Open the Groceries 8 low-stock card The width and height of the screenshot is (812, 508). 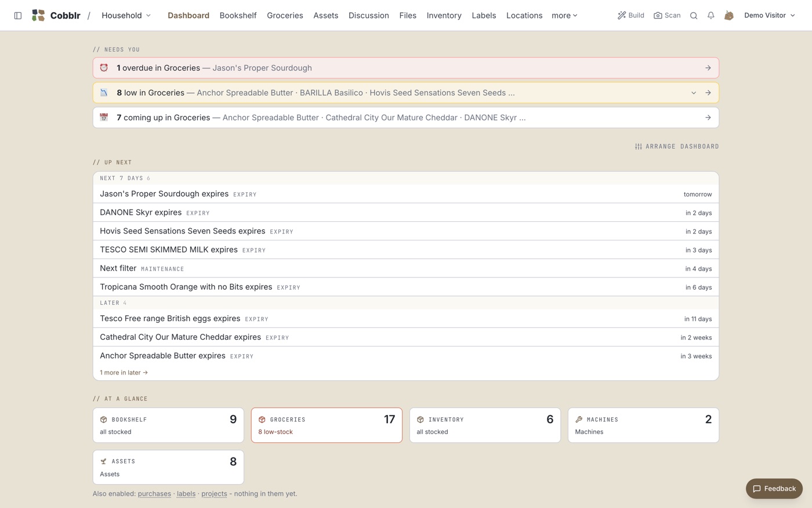[x=327, y=426]
